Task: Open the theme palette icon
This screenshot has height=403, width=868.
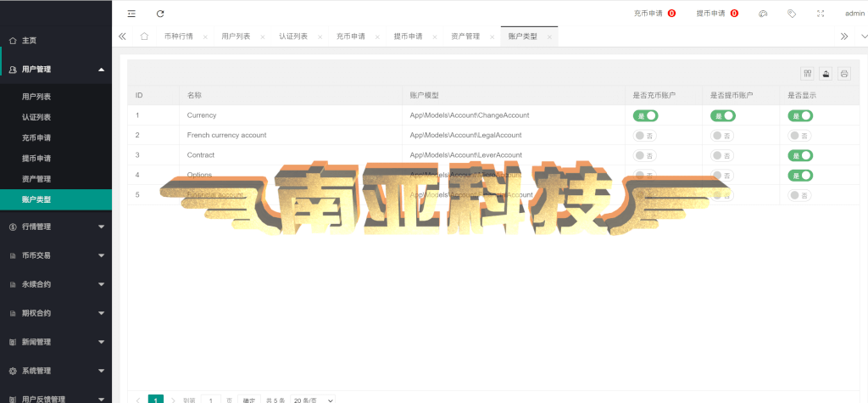Action: pyautogui.click(x=763, y=14)
